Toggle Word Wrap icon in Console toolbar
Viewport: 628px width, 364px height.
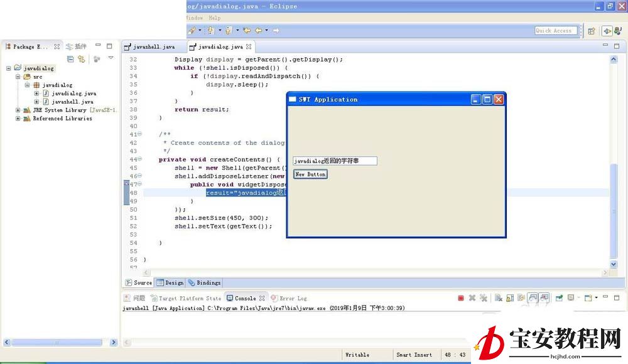click(521, 298)
